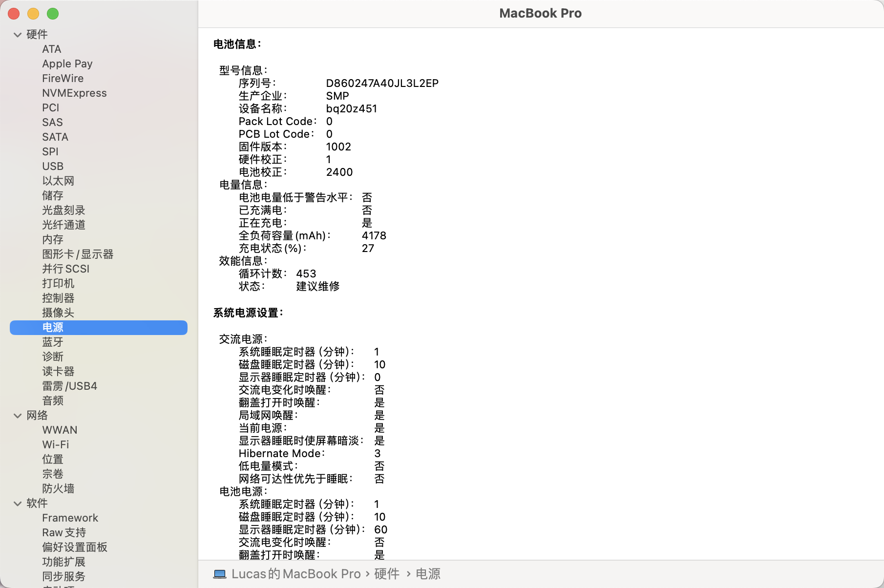Click the laptop icon in path bar
Screen dimensions: 884x588
pyautogui.click(x=220, y=574)
